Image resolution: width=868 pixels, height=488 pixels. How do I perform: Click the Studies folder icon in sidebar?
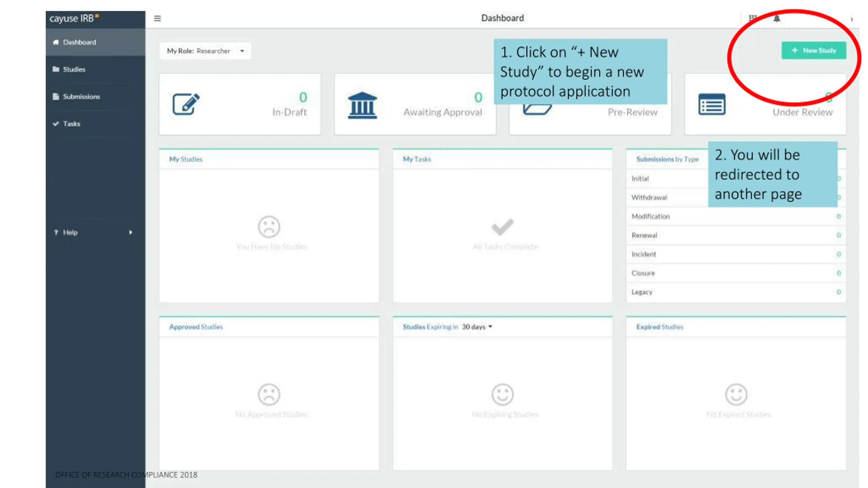(x=56, y=69)
